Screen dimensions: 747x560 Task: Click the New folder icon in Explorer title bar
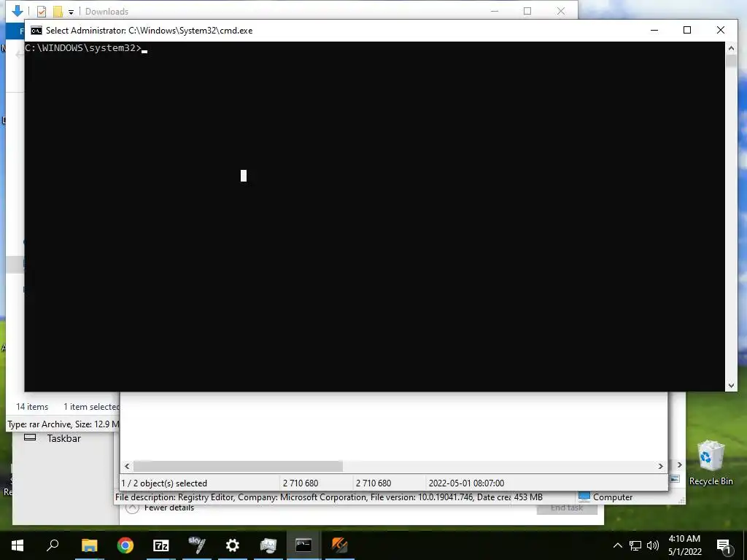pyautogui.click(x=58, y=12)
